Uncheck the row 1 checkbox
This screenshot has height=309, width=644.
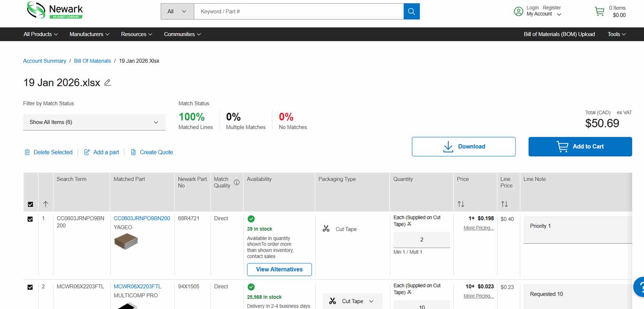pyautogui.click(x=30, y=219)
